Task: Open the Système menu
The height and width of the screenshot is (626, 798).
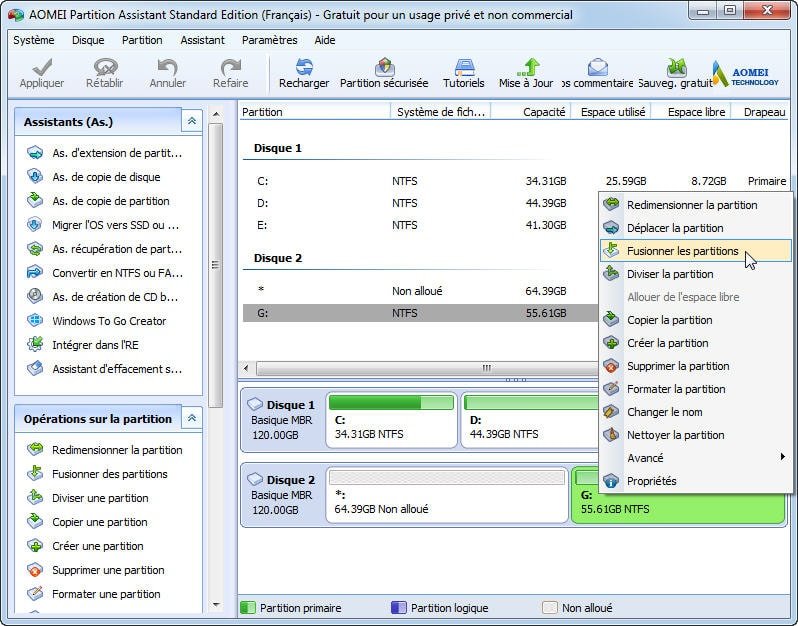Action: pos(34,40)
